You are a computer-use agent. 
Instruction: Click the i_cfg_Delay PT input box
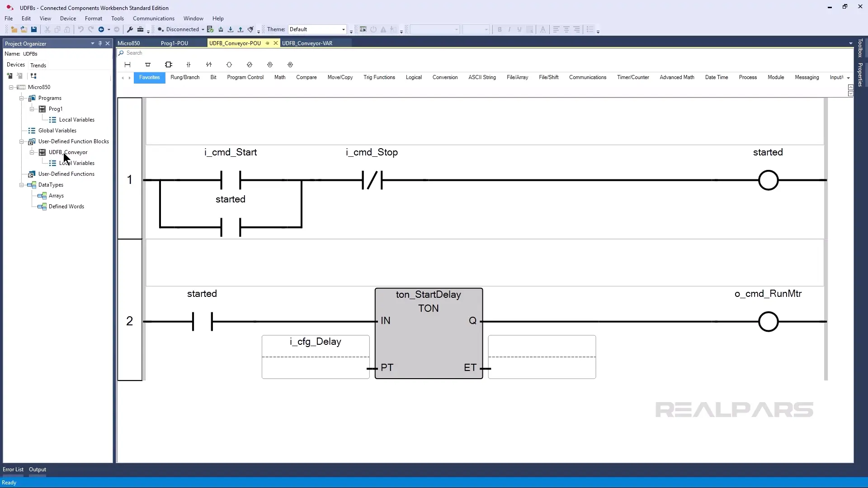coord(316,357)
